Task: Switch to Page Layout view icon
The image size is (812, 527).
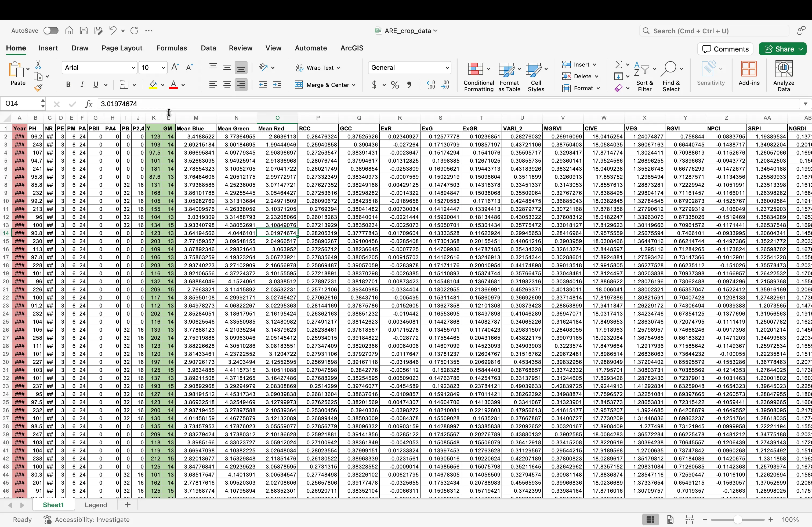Action: point(670,519)
